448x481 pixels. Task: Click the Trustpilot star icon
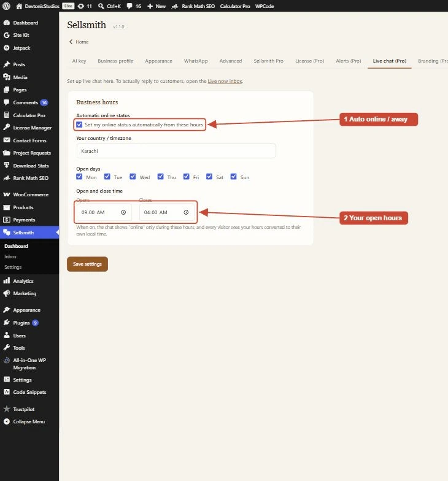click(x=7, y=409)
